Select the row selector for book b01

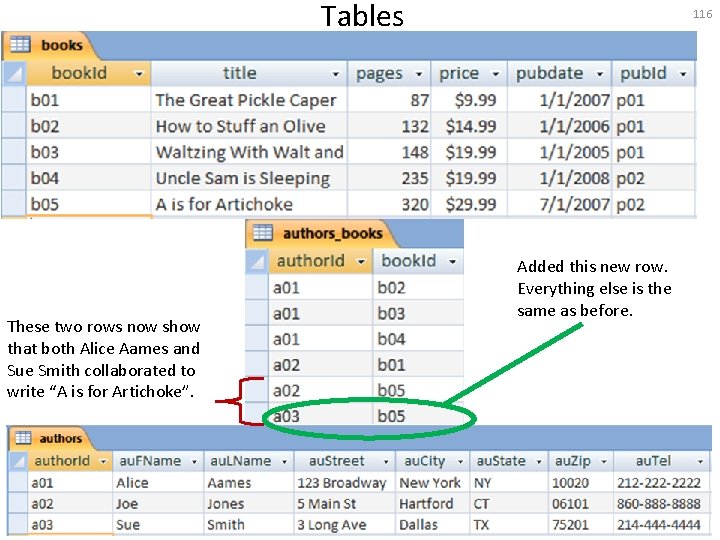(x=14, y=100)
